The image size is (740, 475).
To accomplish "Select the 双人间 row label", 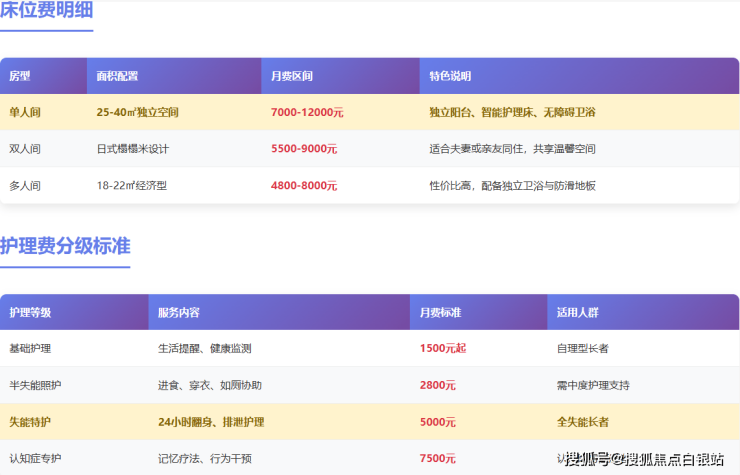I will [x=25, y=149].
